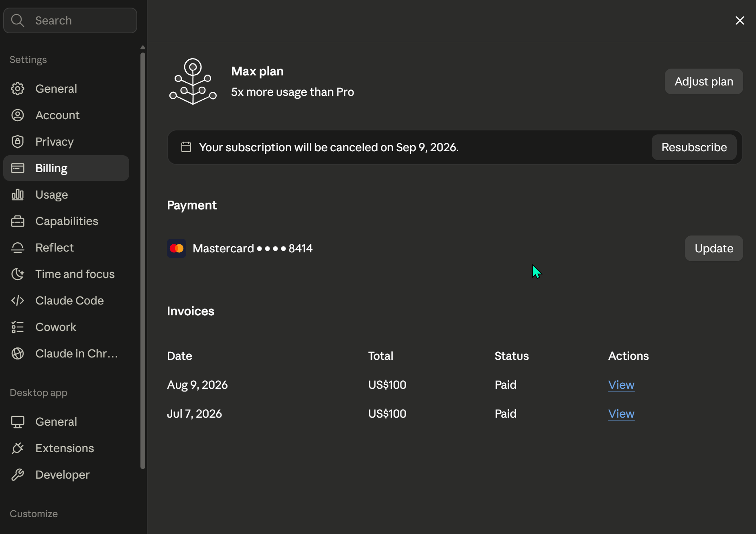Click the Actions column header

pyautogui.click(x=628, y=356)
